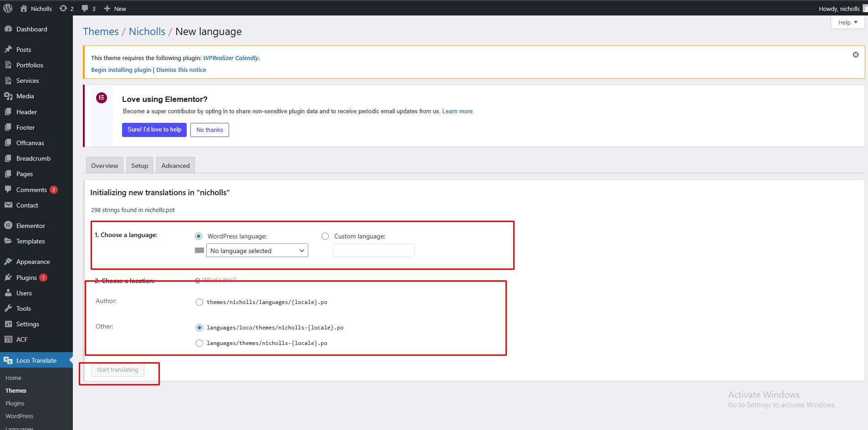This screenshot has height=430, width=868.
Task: Click the Elementor icon in sidebar
Action: (8, 225)
